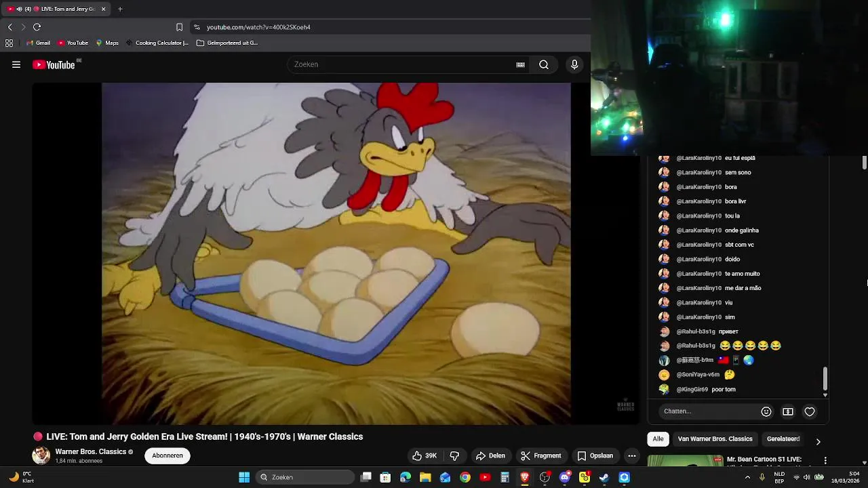Switch to Brave browser on taskbar
The height and width of the screenshot is (488, 868).
click(525, 477)
